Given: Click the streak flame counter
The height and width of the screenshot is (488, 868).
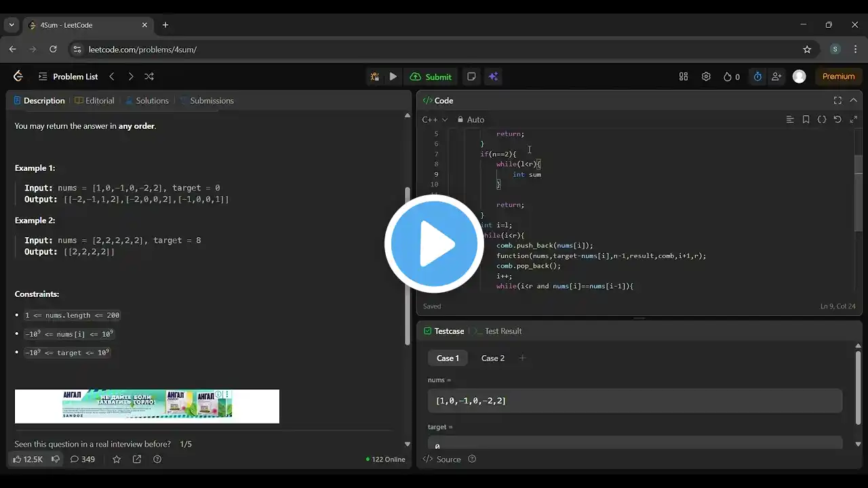Looking at the screenshot, I should [731, 77].
